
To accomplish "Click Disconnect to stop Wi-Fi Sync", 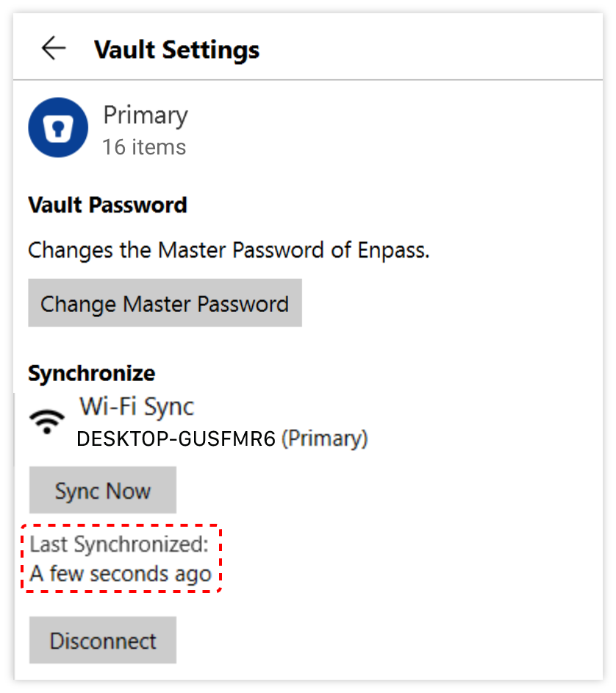I will point(102,640).
